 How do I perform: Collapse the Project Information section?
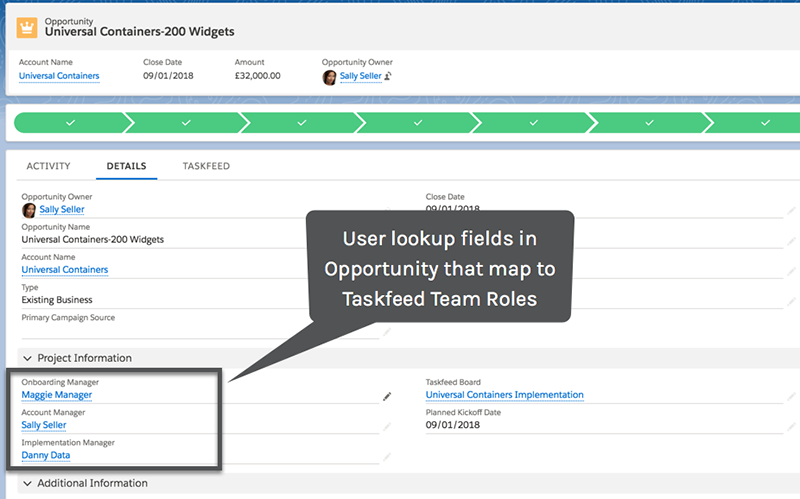25,358
